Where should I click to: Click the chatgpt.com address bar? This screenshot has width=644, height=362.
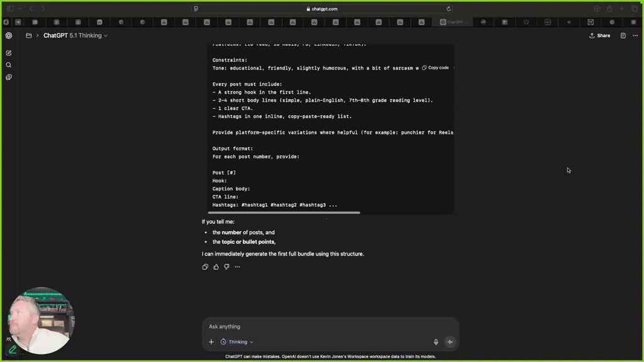pyautogui.click(x=322, y=9)
